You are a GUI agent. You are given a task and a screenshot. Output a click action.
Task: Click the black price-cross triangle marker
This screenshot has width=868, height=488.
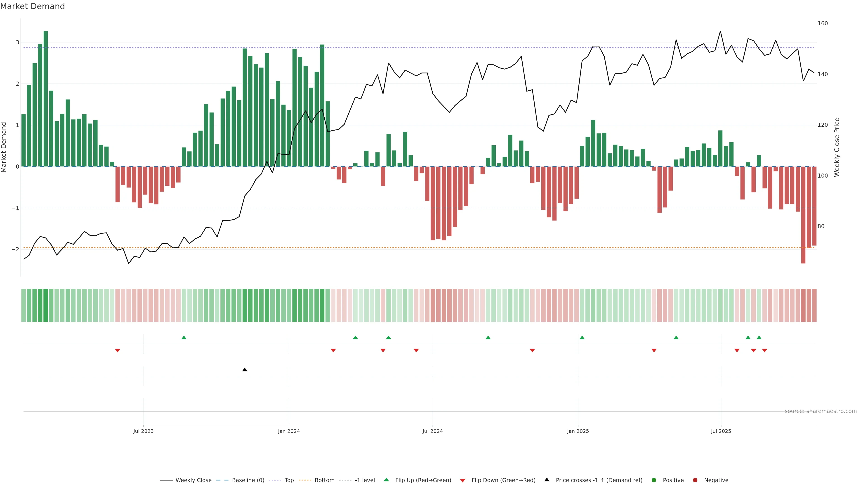point(245,370)
